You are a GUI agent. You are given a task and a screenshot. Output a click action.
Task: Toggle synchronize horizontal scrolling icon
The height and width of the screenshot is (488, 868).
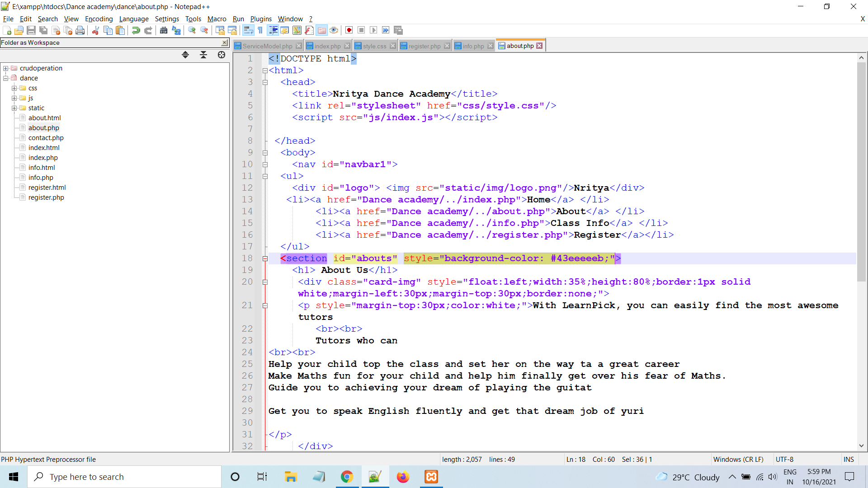[232, 30]
